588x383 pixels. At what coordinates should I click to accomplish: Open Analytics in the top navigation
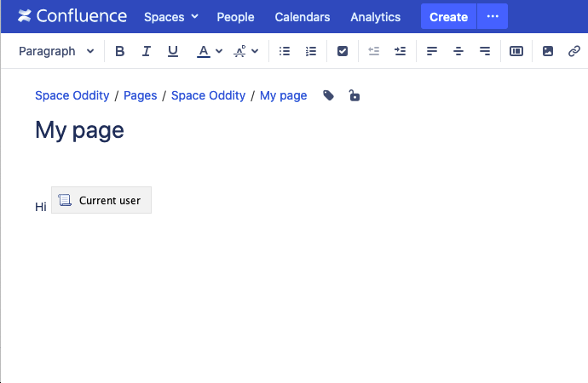pyautogui.click(x=375, y=17)
